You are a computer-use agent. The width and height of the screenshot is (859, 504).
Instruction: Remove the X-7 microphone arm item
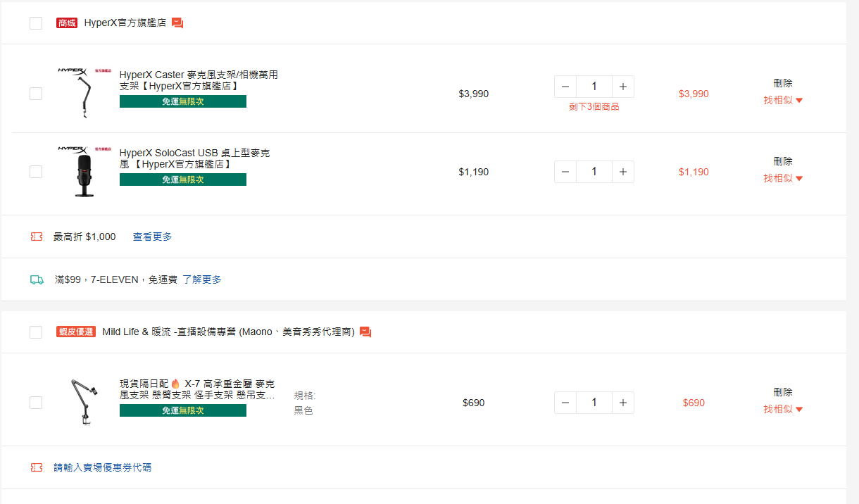[x=783, y=392]
